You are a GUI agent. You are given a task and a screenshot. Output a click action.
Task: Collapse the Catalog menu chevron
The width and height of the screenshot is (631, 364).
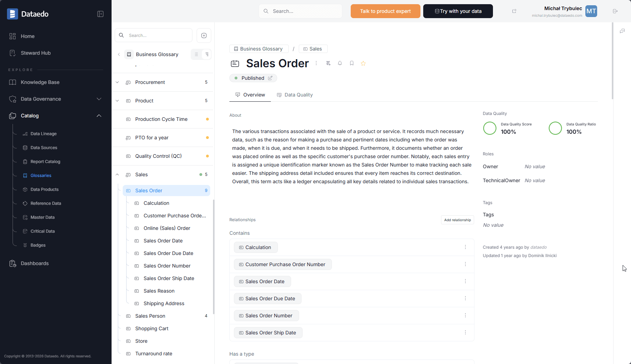pyautogui.click(x=99, y=116)
